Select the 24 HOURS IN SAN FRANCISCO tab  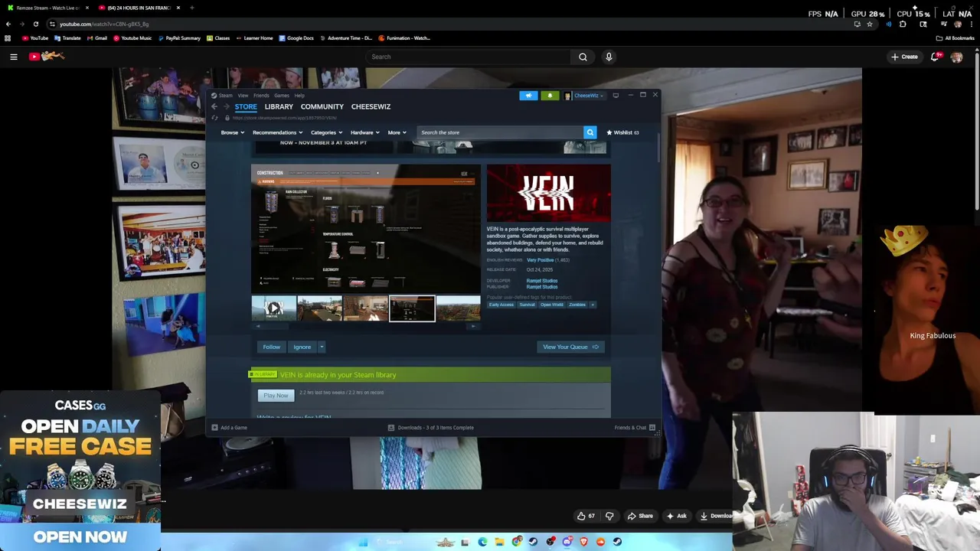tap(139, 8)
